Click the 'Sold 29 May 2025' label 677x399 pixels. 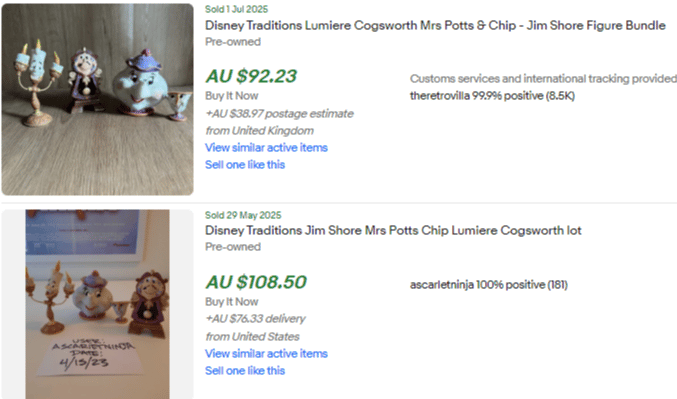243,215
